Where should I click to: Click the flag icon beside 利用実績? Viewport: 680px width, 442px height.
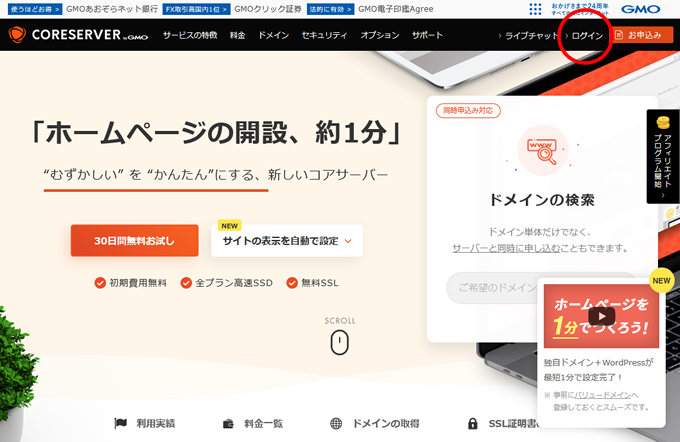(120, 423)
